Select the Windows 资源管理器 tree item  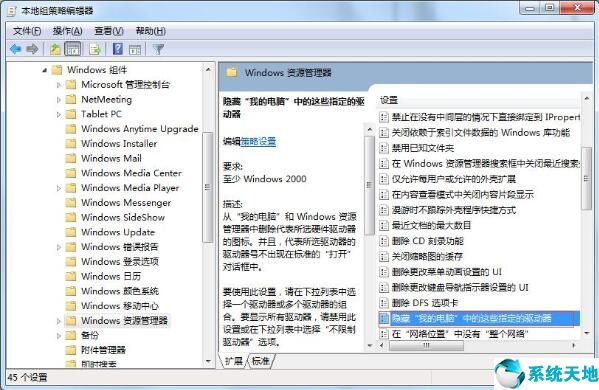(124, 320)
